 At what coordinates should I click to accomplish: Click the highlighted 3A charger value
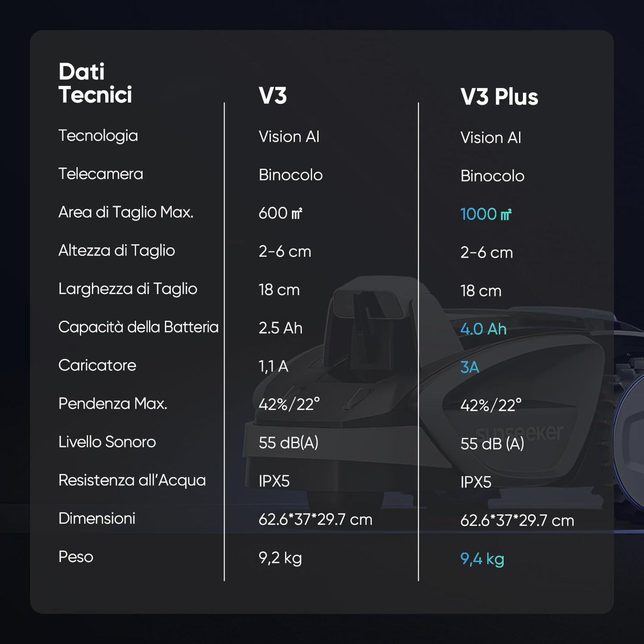click(x=470, y=368)
